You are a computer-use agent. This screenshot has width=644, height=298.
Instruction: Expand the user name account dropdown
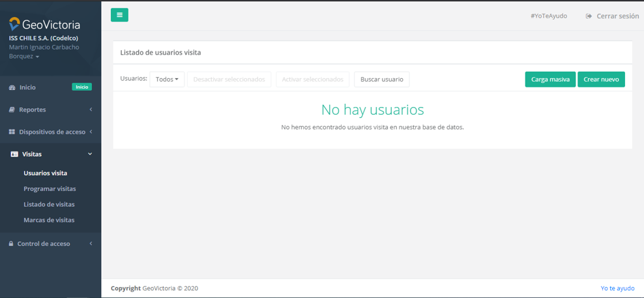[x=37, y=57]
